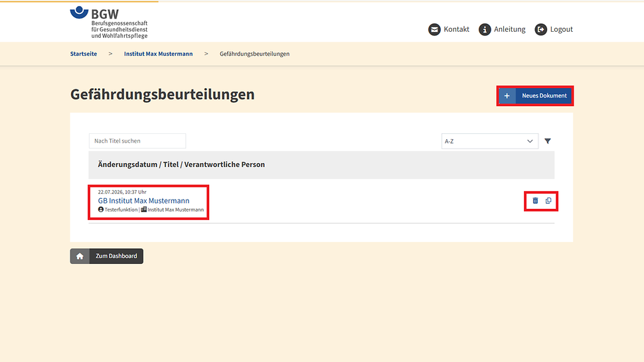Click the date 22.07.2026, 10:37 Uhr
Viewport: 644px width, 362px height.
[x=122, y=192]
